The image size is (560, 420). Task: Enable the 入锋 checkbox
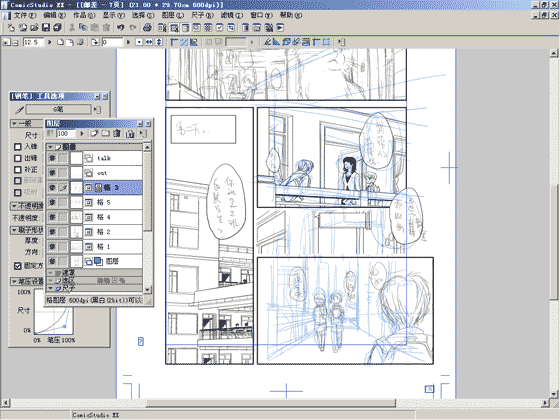[18, 147]
